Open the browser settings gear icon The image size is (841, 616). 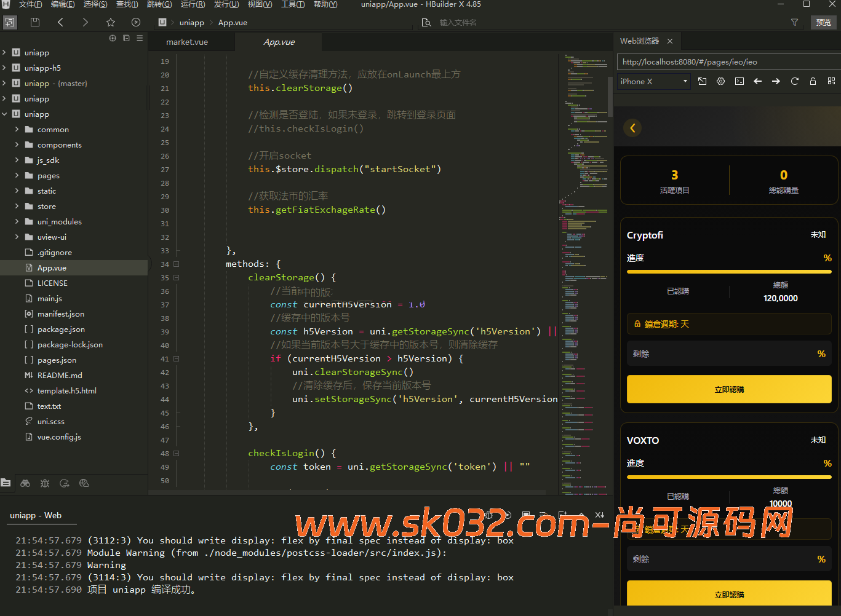coord(720,81)
